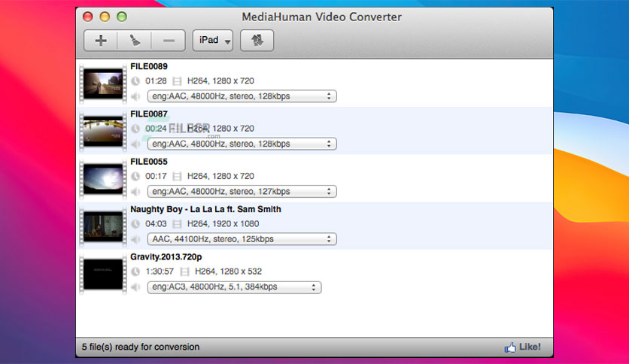Click the clock icon beside 04:03 duration

tap(135, 224)
